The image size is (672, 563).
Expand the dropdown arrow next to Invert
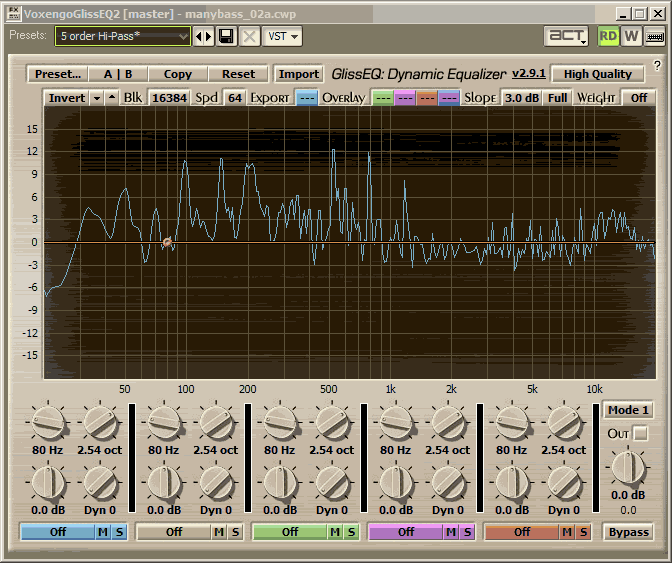pos(97,98)
